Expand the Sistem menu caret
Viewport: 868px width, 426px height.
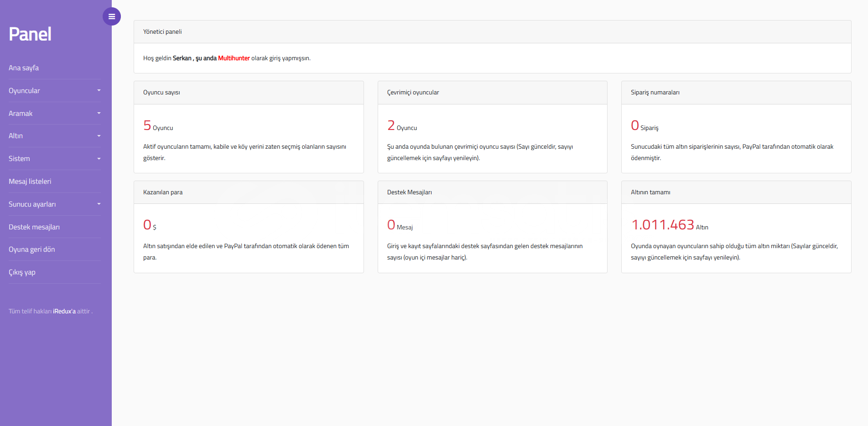point(99,159)
